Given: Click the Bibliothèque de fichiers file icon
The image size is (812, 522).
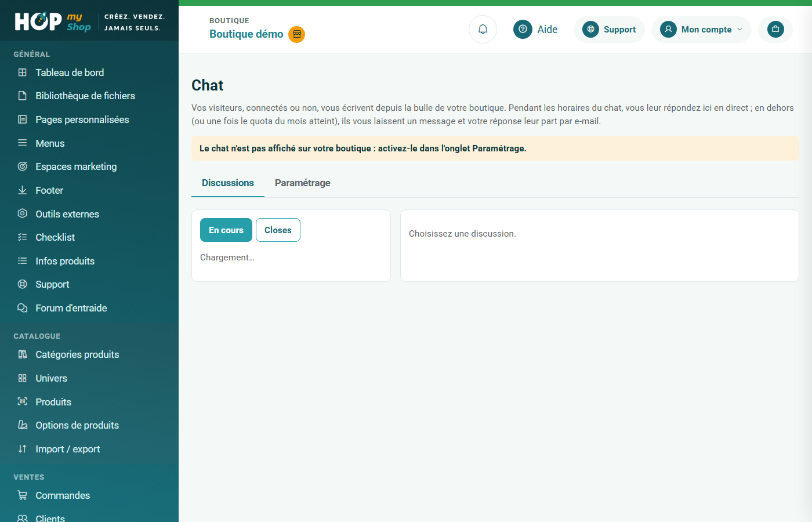Looking at the screenshot, I should (x=23, y=96).
